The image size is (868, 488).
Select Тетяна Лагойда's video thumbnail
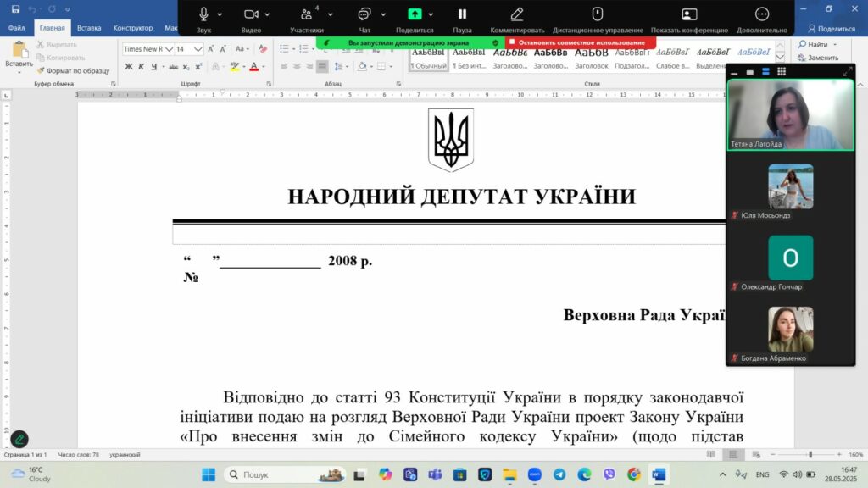(x=791, y=114)
